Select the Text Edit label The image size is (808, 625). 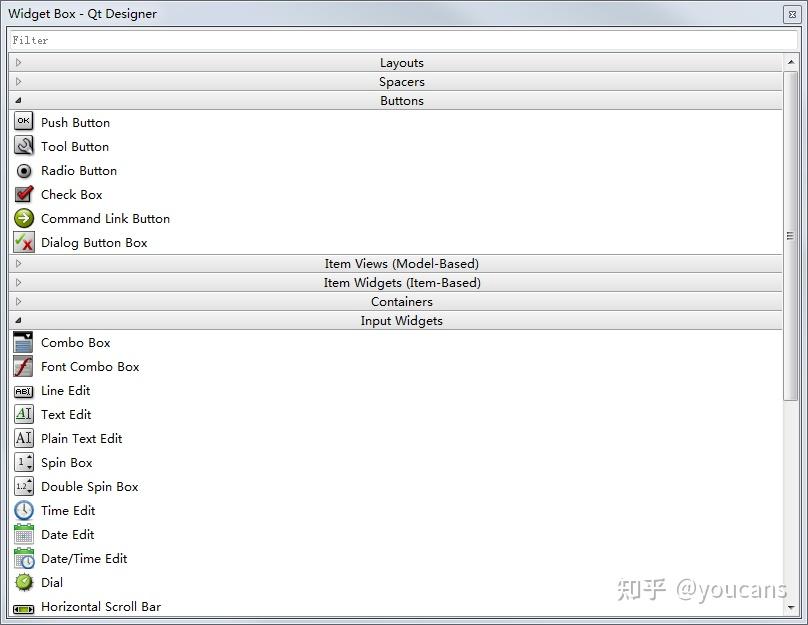(66, 415)
